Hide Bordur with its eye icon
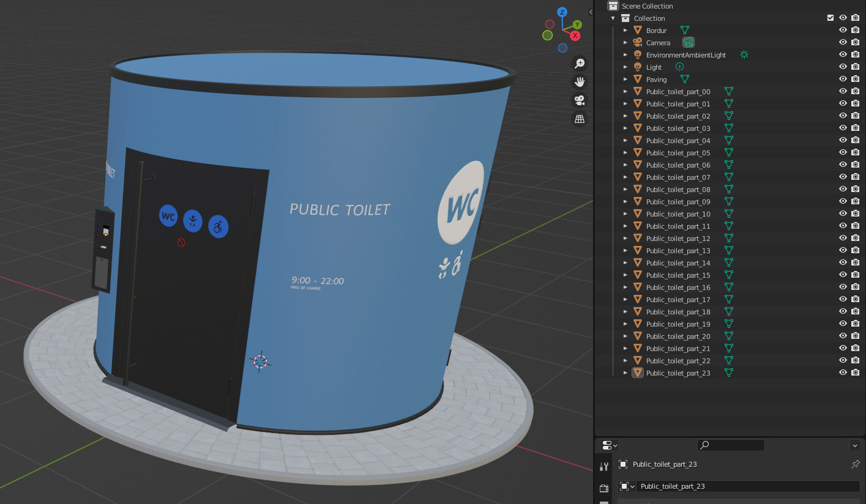The width and height of the screenshot is (866, 504). coord(843,31)
